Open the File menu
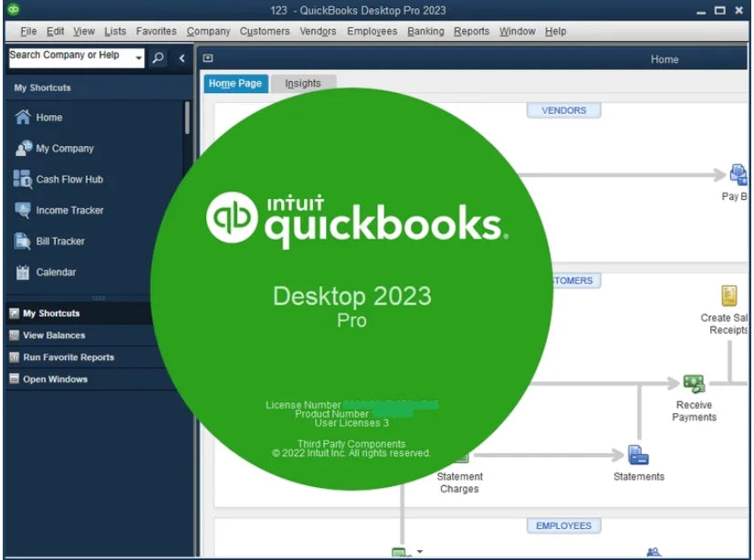This screenshot has height=560, width=754. tap(28, 31)
